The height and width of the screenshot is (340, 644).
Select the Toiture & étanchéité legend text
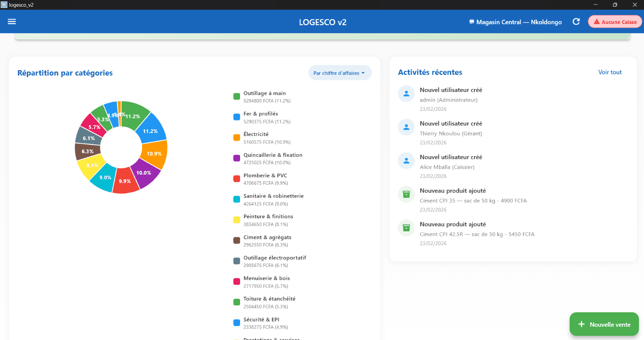[x=269, y=299]
